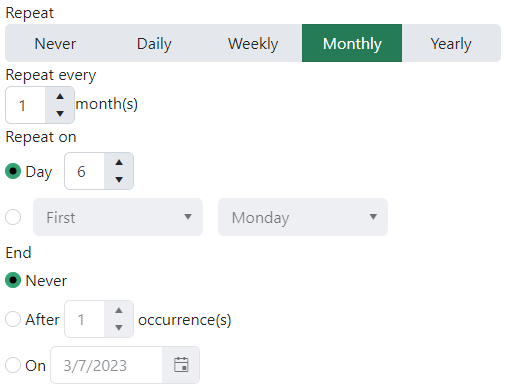Choose the End Never radio option
This screenshot has width=512, height=392.
(13, 280)
